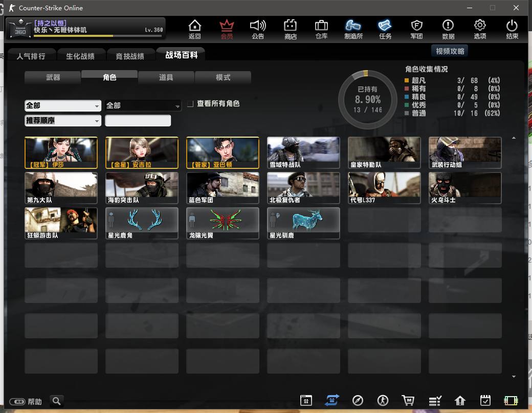The height and width of the screenshot is (413, 532).
Task: Click the house alert icon
Action: 460,401
